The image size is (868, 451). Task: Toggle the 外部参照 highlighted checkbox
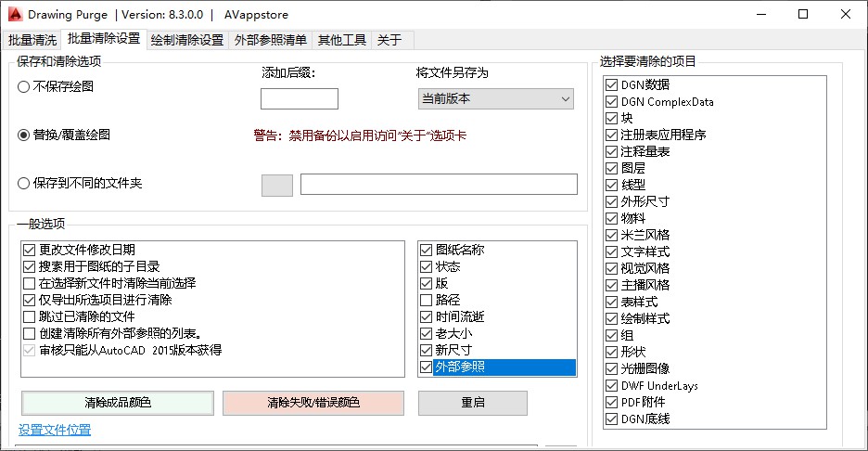(427, 367)
